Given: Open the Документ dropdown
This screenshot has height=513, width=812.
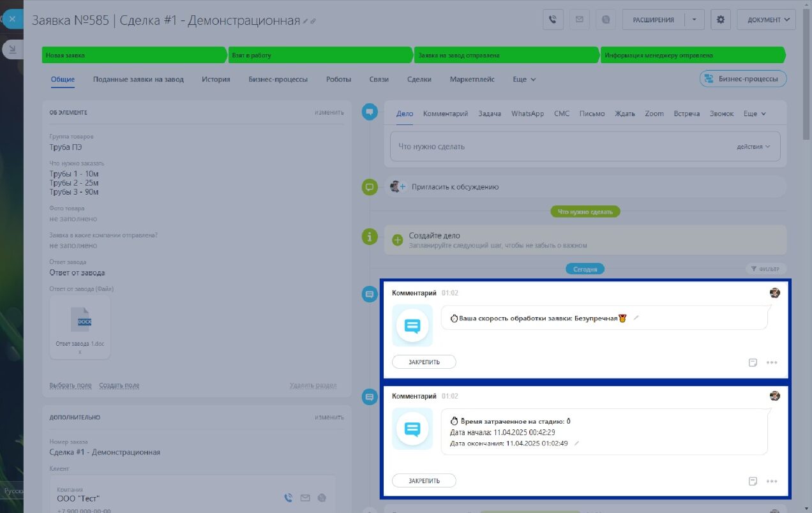Looking at the screenshot, I should [x=766, y=19].
